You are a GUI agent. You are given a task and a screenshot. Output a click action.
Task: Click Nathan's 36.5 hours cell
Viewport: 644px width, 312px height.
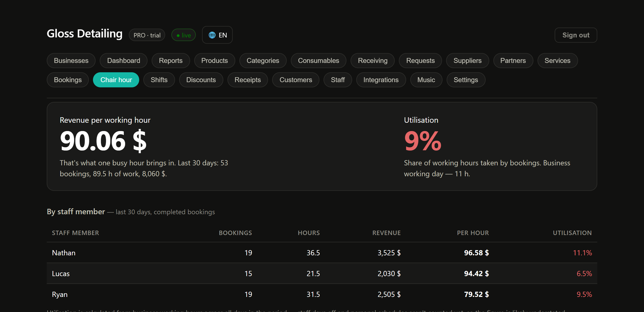[x=313, y=253]
